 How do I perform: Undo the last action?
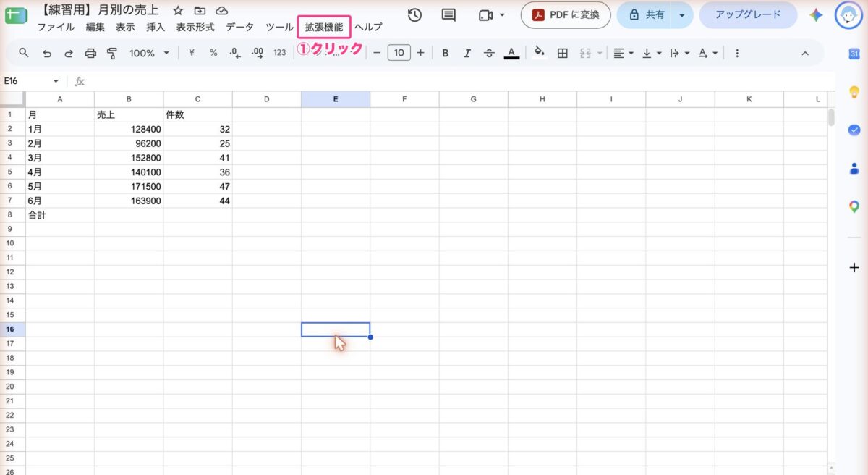(47, 53)
